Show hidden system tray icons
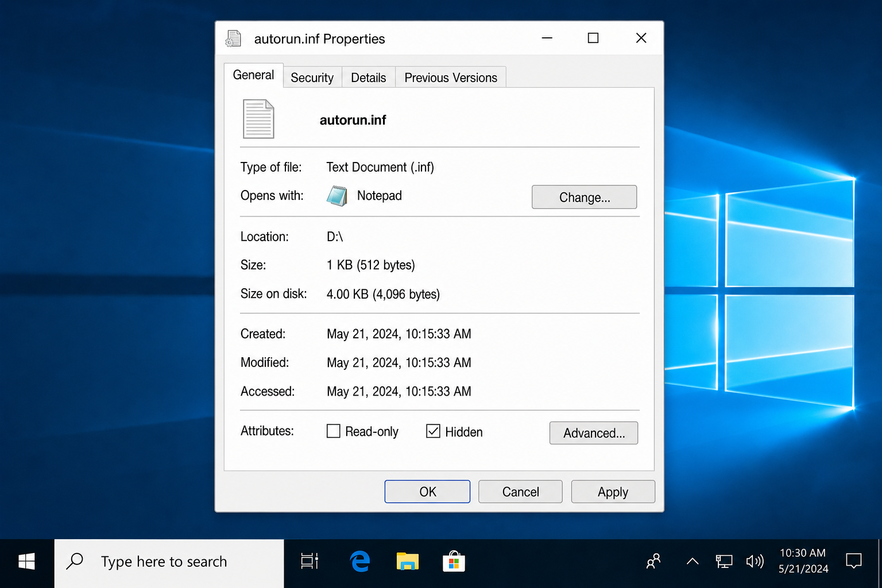This screenshot has width=882, height=588. click(x=693, y=562)
